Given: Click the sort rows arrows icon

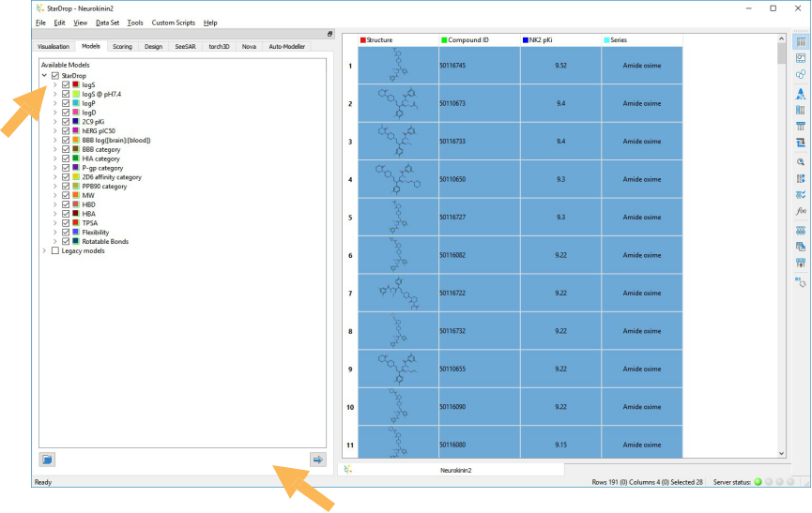Looking at the screenshot, I should coord(801,178).
